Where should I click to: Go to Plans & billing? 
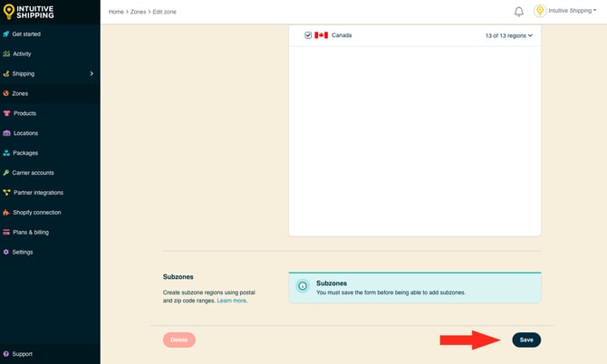point(31,232)
